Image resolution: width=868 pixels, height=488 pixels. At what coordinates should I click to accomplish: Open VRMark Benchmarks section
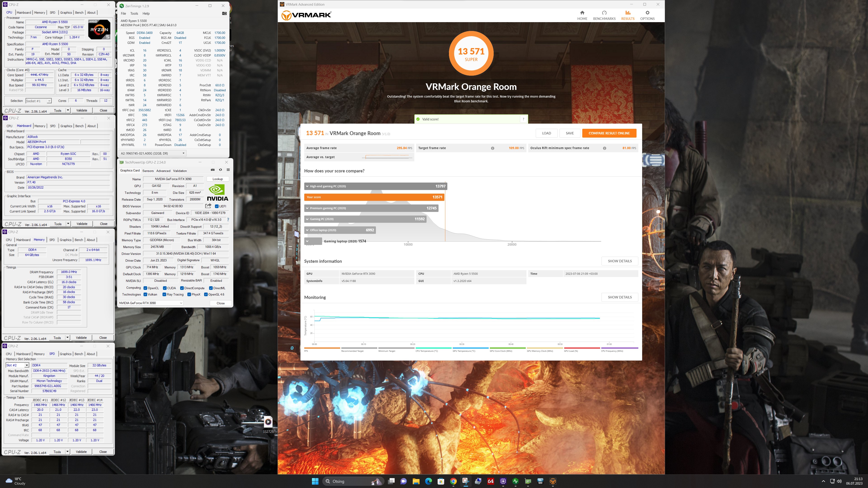[604, 15]
